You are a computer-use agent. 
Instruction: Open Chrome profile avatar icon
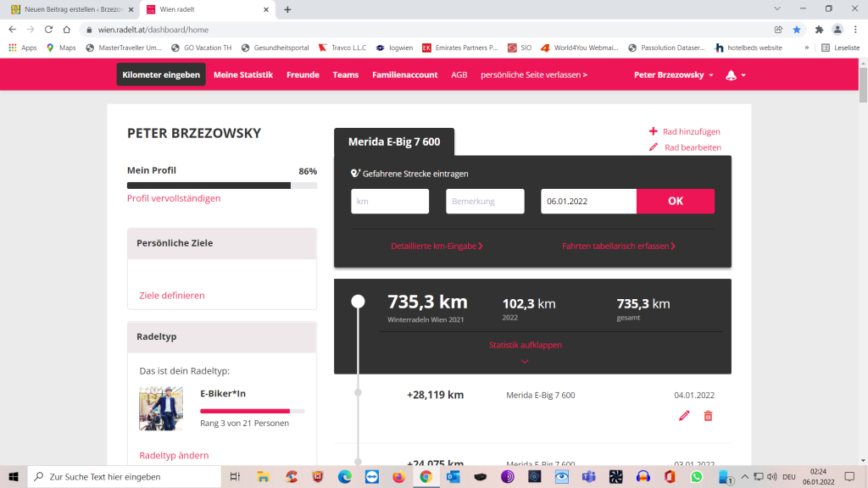837,30
